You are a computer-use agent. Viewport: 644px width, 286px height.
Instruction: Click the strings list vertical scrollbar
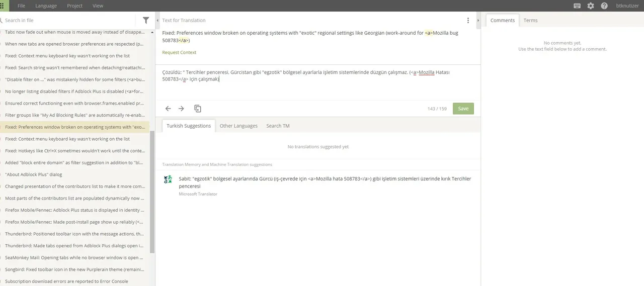152,191
